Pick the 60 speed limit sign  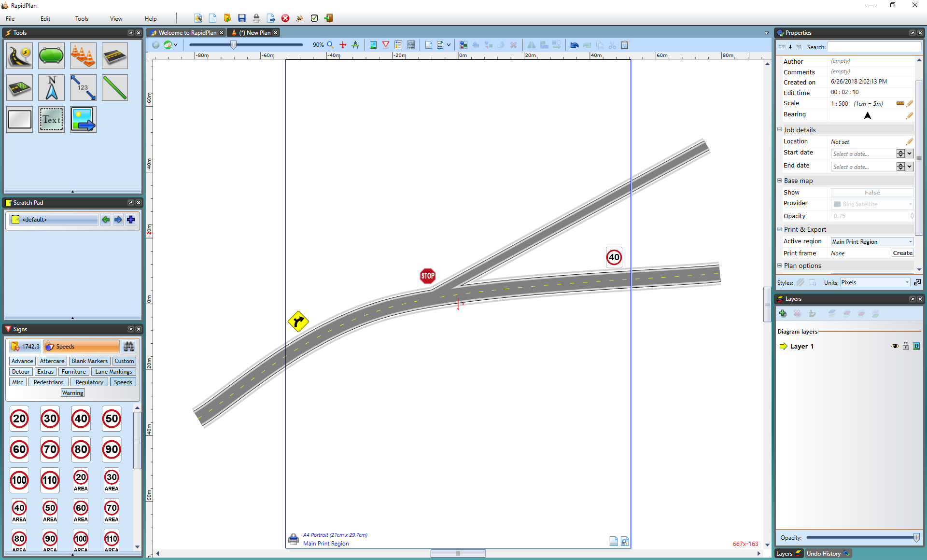[19, 449]
